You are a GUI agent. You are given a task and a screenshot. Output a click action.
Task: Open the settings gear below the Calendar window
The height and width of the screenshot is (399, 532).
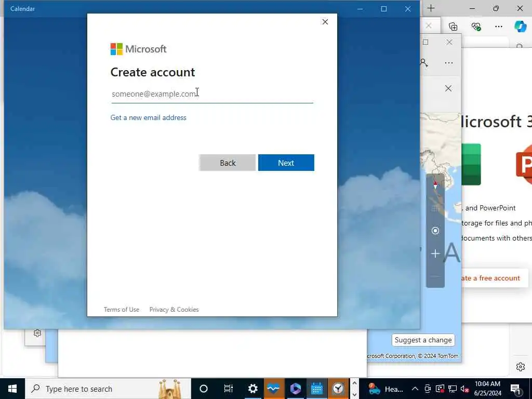pyautogui.click(x=37, y=333)
